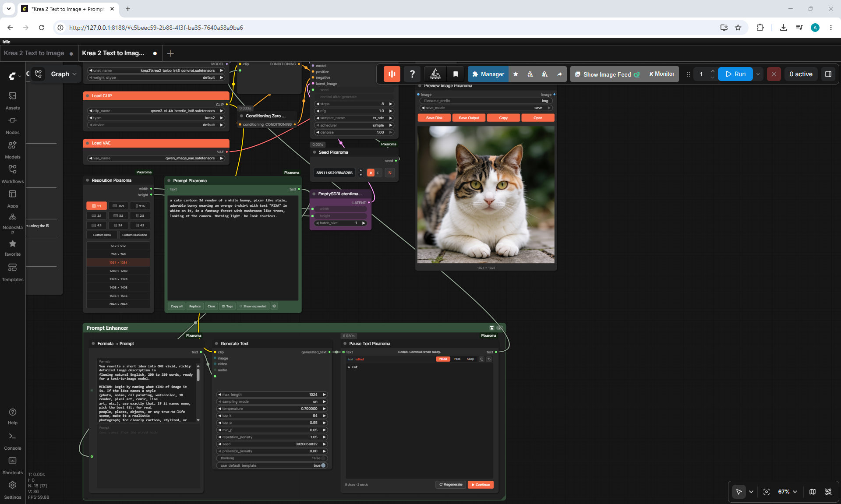Open the select mode dropdown chevron
Viewport: 841px width, 504px height.
pos(751,492)
